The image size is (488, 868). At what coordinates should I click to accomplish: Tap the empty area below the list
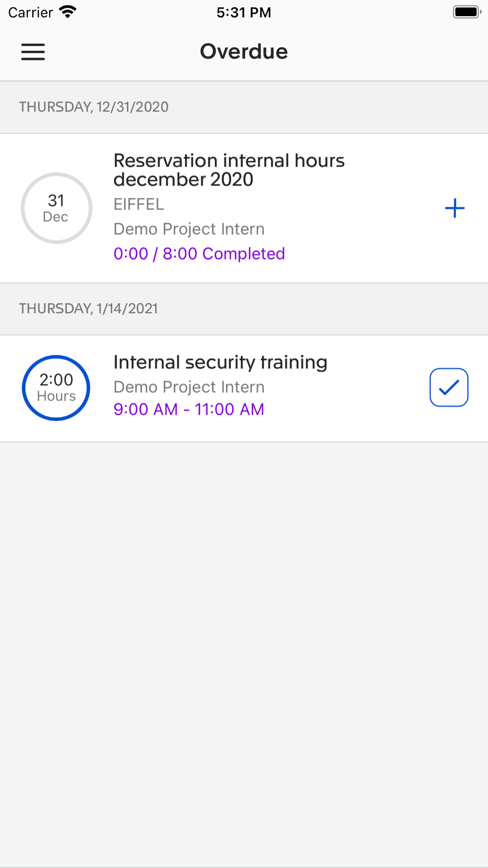click(244, 654)
